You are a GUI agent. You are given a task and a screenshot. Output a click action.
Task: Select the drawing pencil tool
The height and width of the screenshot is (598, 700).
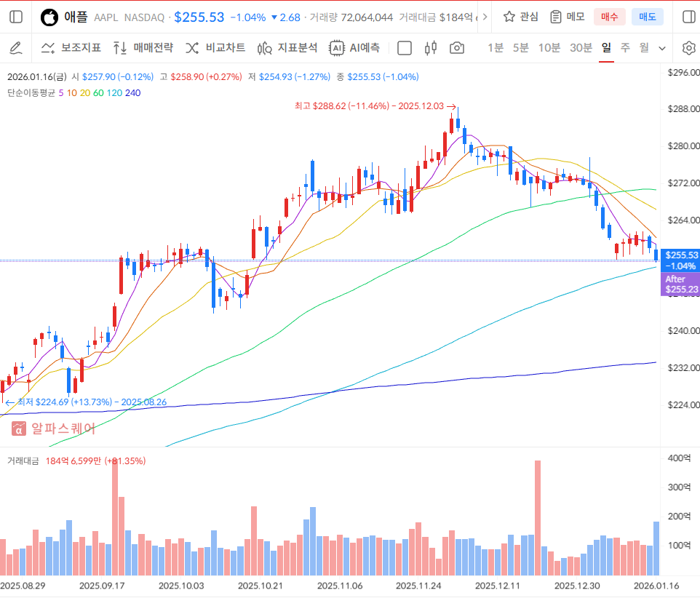click(15, 48)
